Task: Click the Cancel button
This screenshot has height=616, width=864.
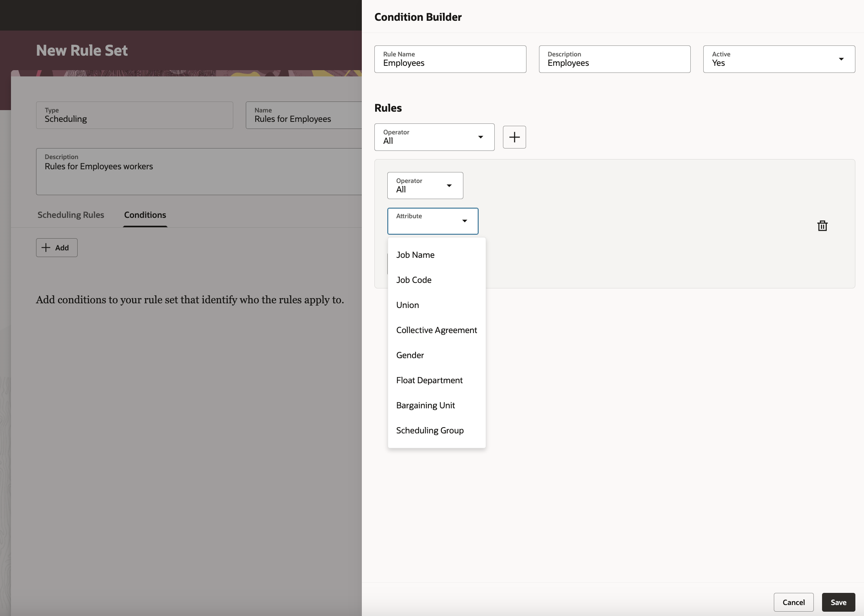Action: coord(793,602)
